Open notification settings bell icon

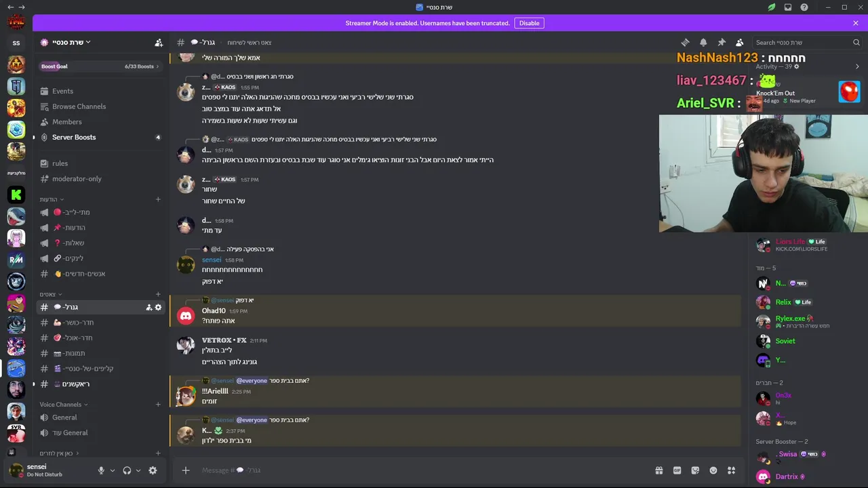coord(703,42)
